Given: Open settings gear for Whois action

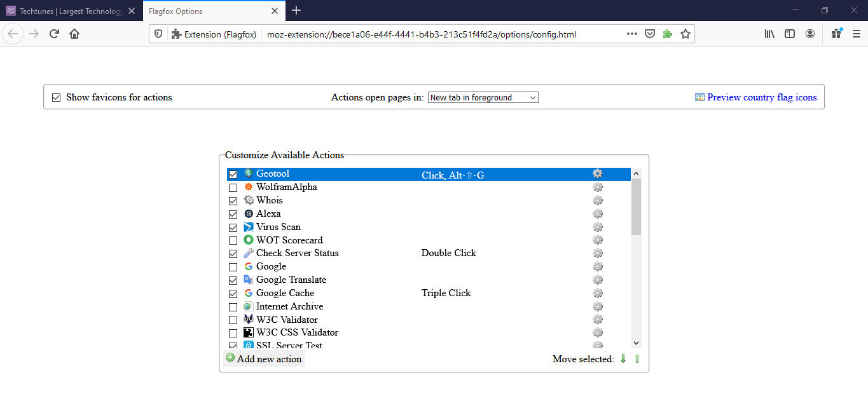Looking at the screenshot, I should coord(597,200).
